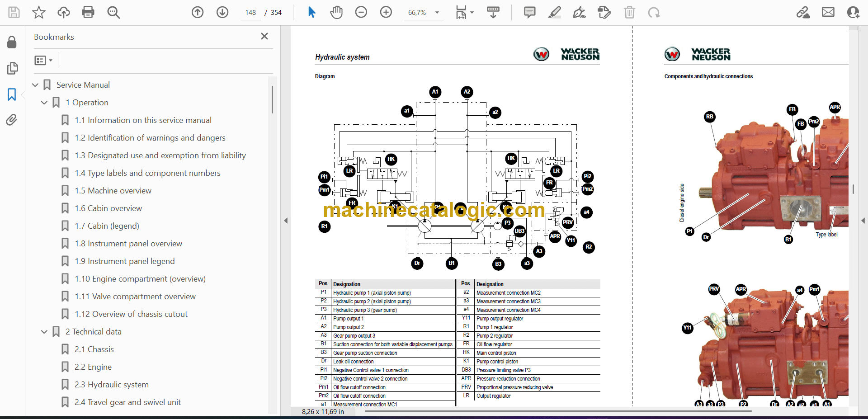Open the find text search tool
The height and width of the screenshot is (419, 868).
point(113,12)
